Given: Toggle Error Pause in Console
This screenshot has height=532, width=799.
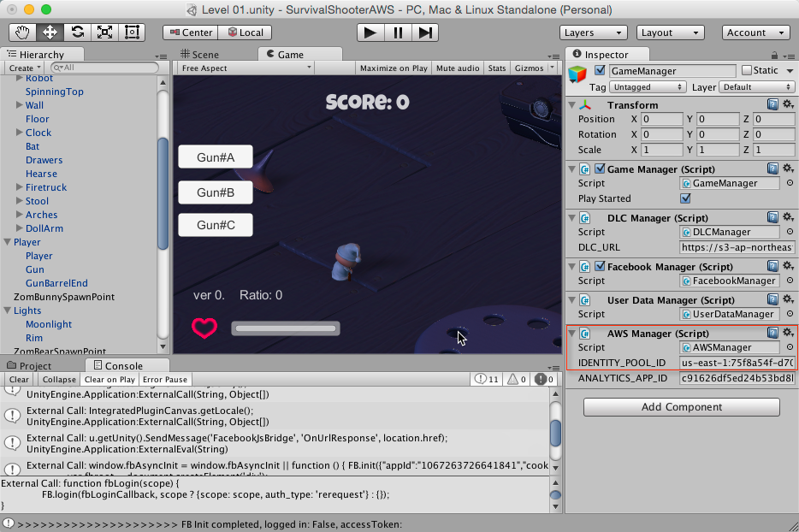Looking at the screenshot, I should pyautogui.click(x=165, y=379).
